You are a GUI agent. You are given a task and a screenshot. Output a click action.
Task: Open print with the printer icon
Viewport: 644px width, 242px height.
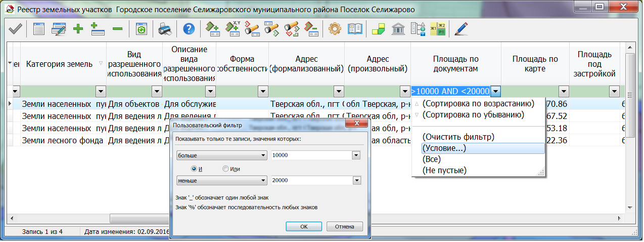pos(165,29)
